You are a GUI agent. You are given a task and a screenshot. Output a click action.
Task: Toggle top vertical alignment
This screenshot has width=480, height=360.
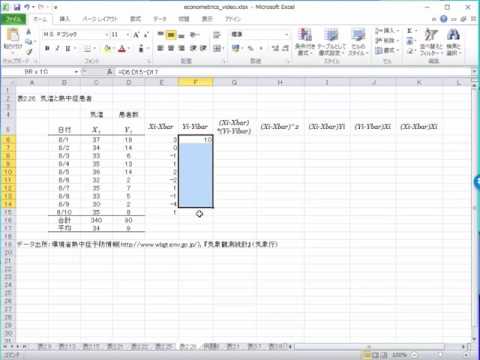(161, 35)
